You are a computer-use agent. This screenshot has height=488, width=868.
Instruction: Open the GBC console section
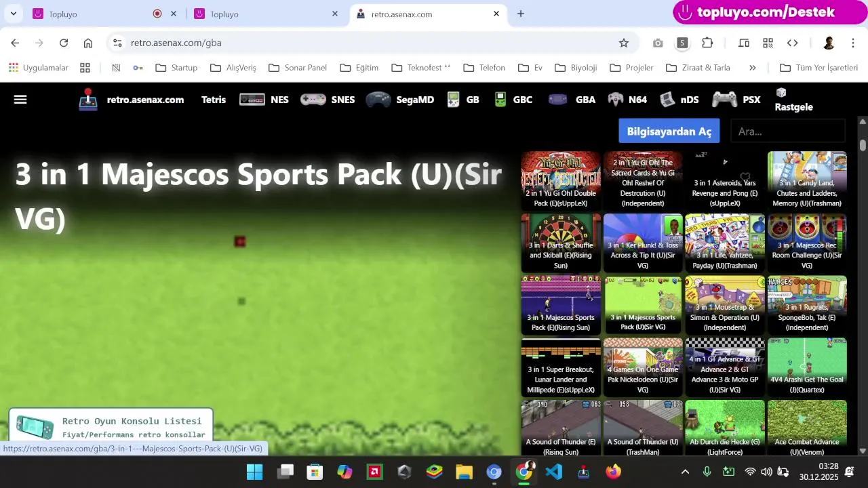point(513,100)
